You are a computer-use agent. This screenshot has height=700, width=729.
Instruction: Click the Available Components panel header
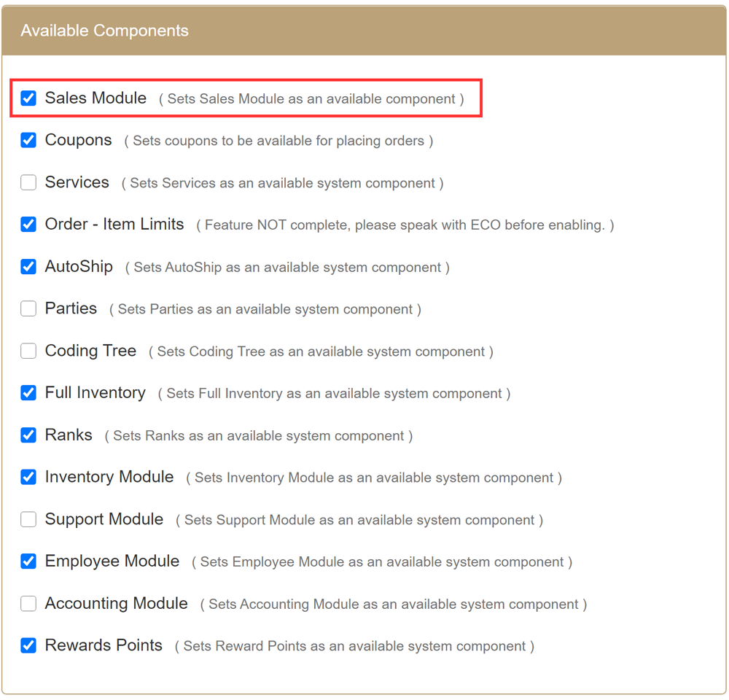[x=364, y=31]
